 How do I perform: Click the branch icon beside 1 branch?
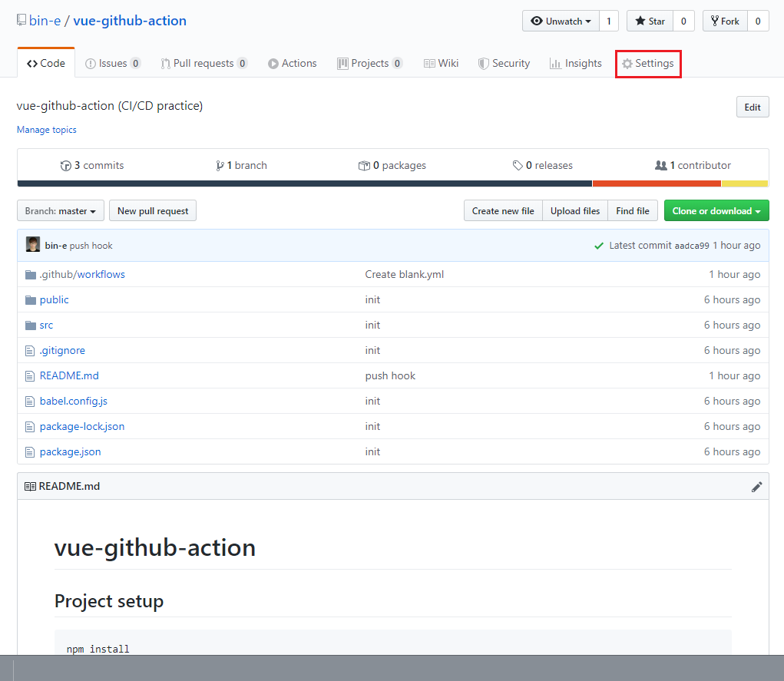point(220,166)
